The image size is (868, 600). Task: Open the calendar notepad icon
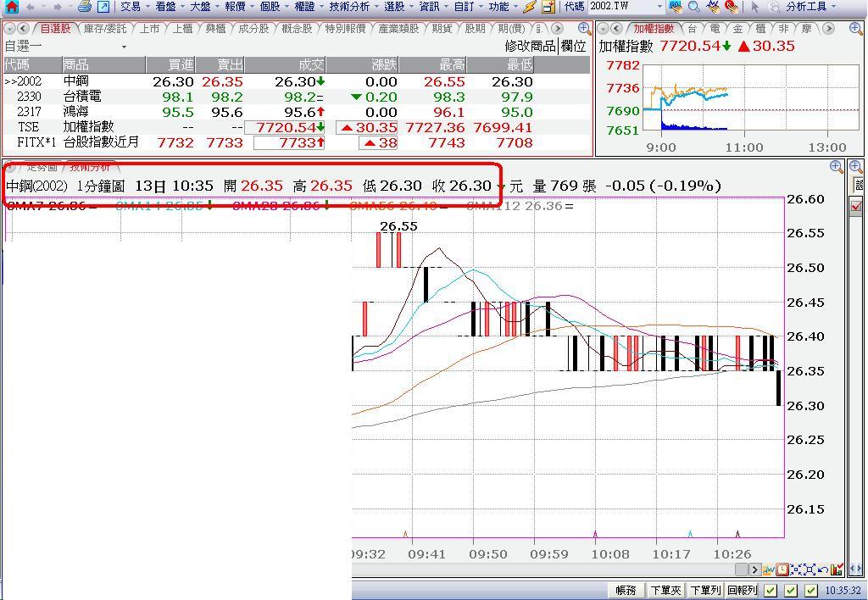pyautogui.click(x=548, y=7)
